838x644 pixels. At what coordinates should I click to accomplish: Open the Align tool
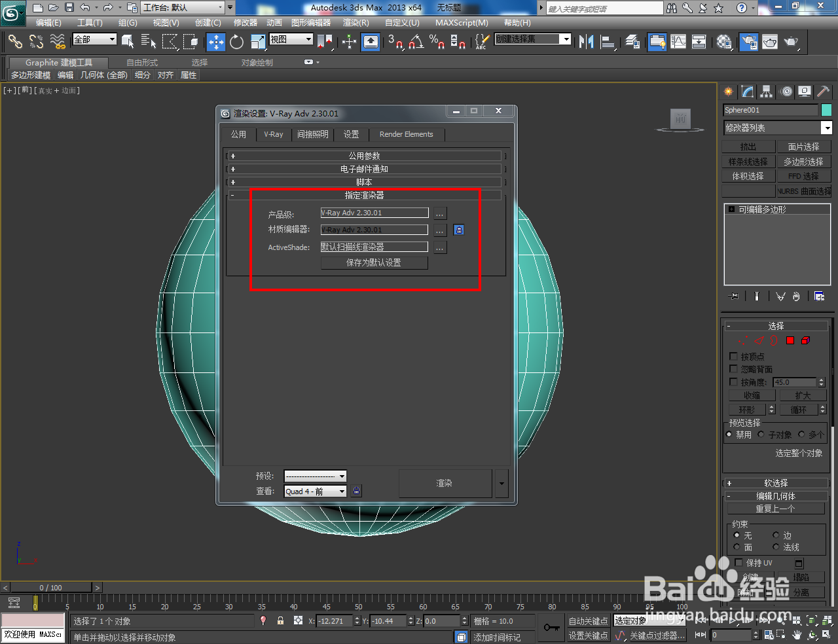coord(608,42)
